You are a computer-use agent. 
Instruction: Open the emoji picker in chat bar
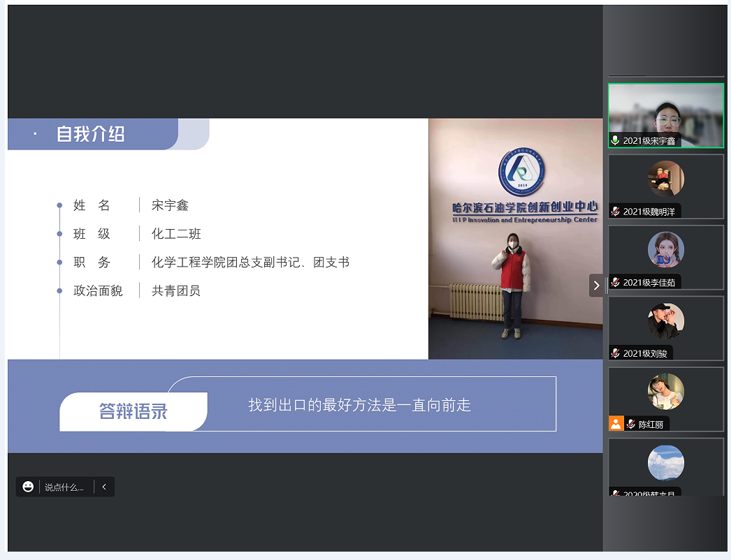(28, 487)
